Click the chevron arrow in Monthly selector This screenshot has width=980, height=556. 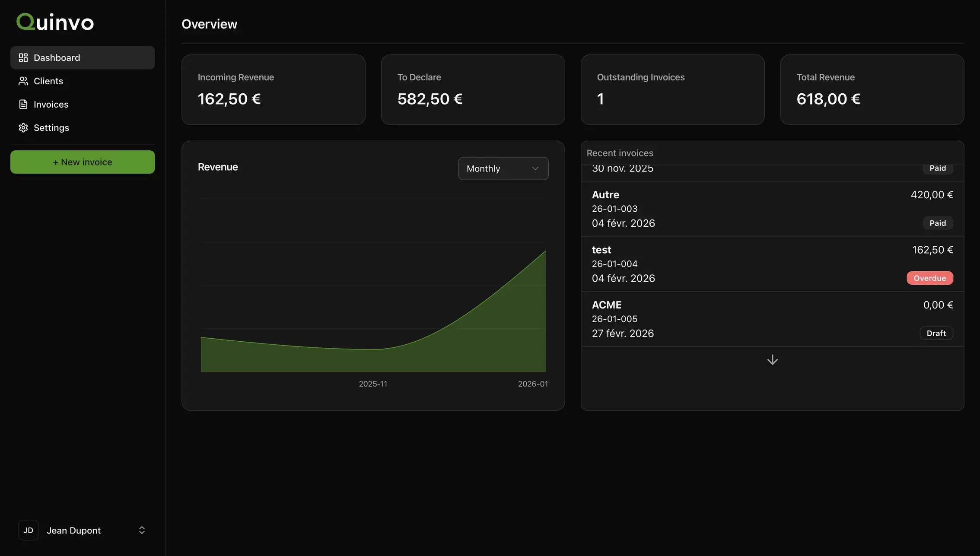(x=535, y=168)
